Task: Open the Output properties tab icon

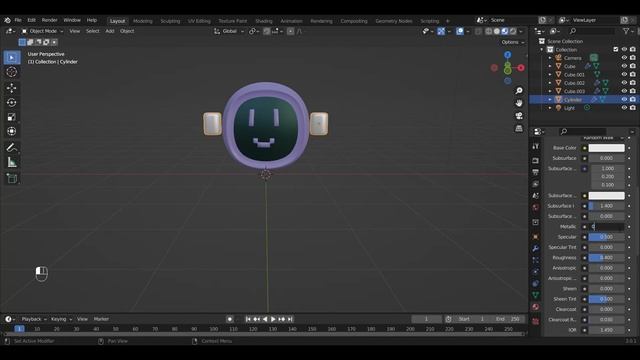Action: [536, 172]
